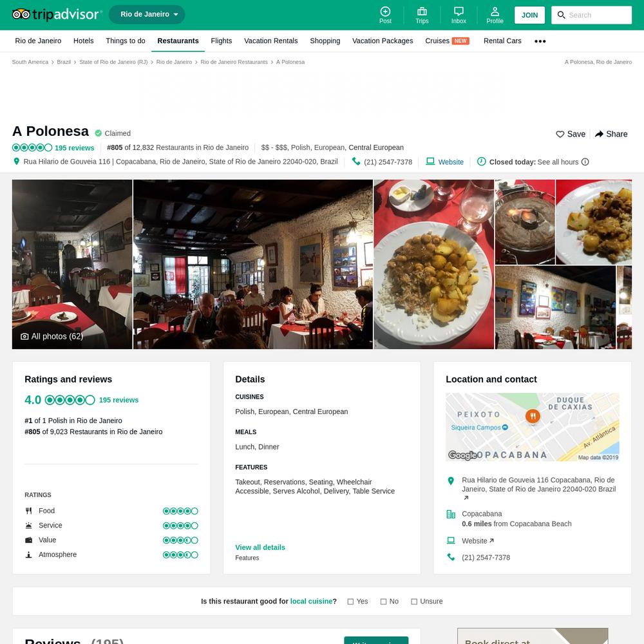Check Unsure for local cuisine question

coord(414,601)
